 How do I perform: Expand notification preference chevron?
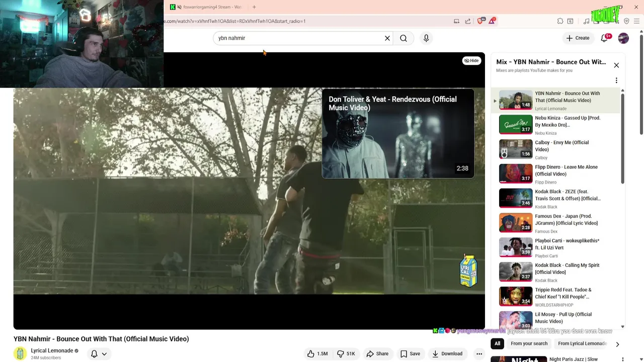click(x=104, y=354)
